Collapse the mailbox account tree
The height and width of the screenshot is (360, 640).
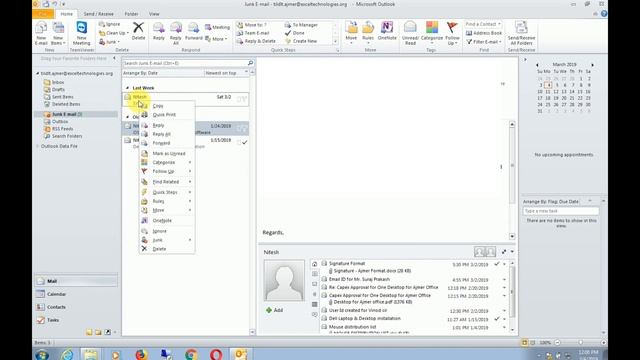point(38,73)
